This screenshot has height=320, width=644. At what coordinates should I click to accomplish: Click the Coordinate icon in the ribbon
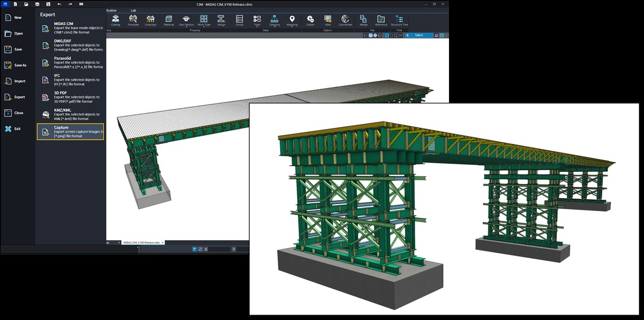click(x=346, y=21)
